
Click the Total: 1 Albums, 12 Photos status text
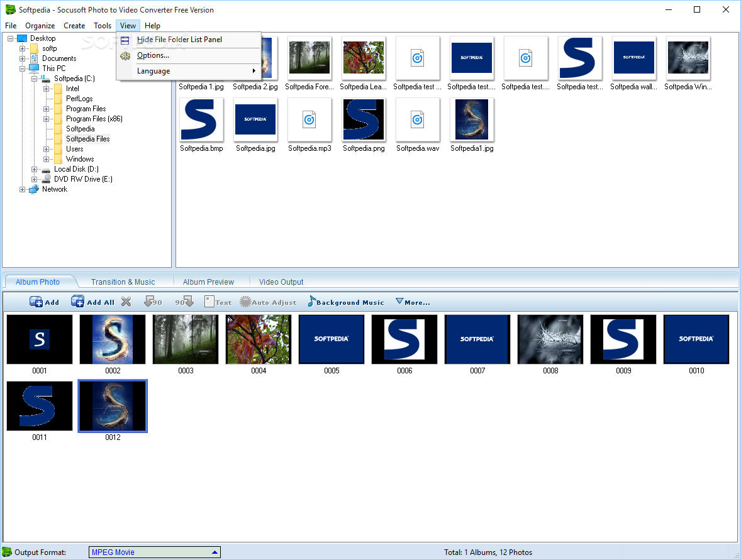click(x=488, y=552)
